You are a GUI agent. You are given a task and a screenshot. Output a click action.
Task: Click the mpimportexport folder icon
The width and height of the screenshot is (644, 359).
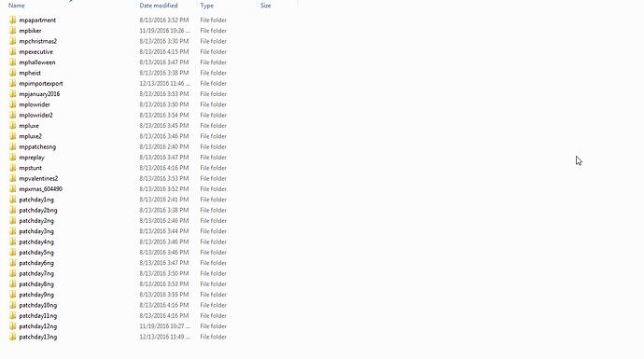tap(13, 83)
